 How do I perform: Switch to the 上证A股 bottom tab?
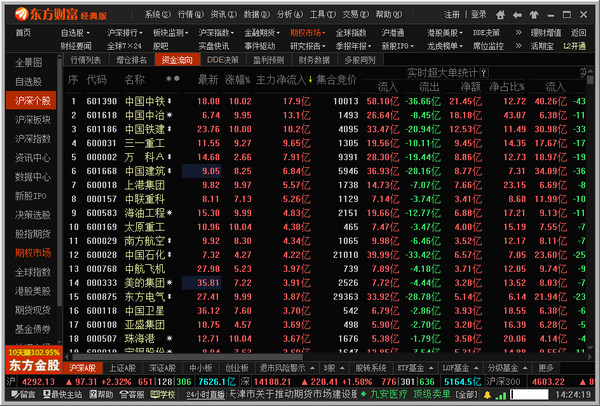[x=122, y=368]
